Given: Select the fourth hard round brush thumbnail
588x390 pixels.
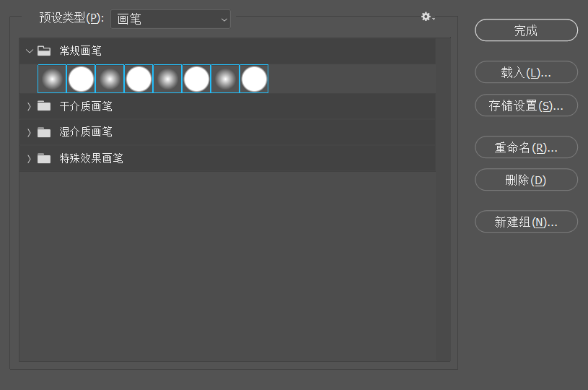Looking at the screenshot, I should click(254, 79).
